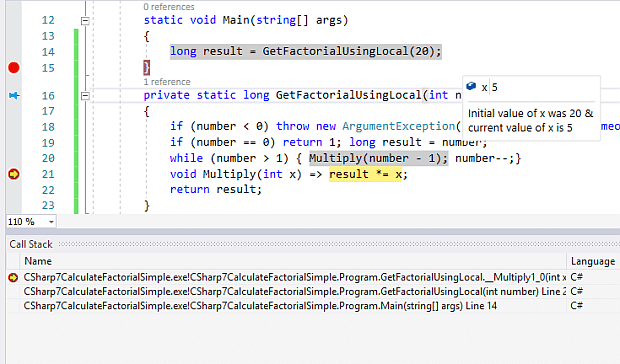The image size is (620, 364).
Task: Click the closing brace on line 15
Action: pos(147,68)
